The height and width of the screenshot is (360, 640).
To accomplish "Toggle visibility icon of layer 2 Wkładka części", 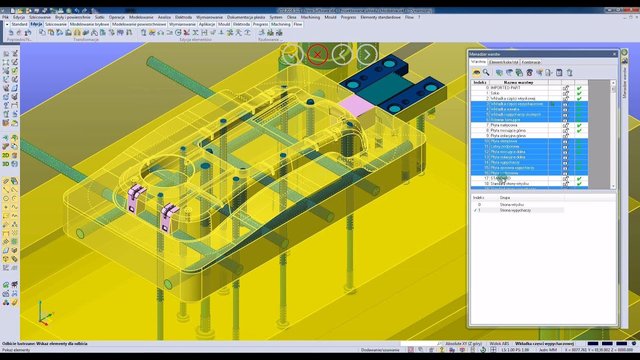I will click(565, 98).
